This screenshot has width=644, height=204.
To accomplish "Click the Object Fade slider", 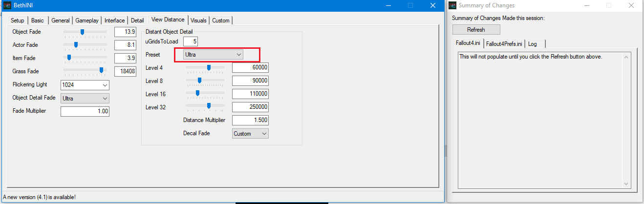I will 83,32.
